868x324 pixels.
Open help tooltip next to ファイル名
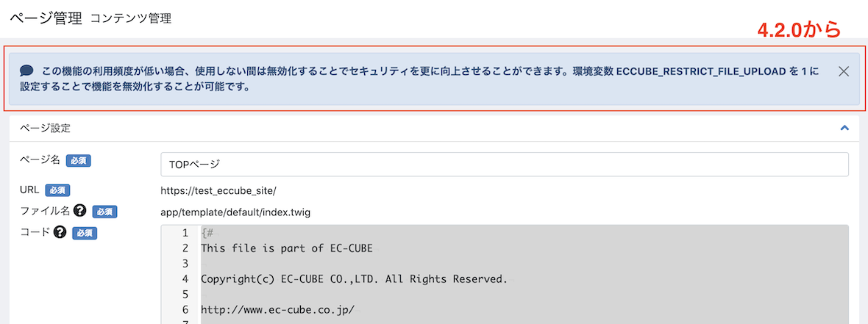coord(79,211)
